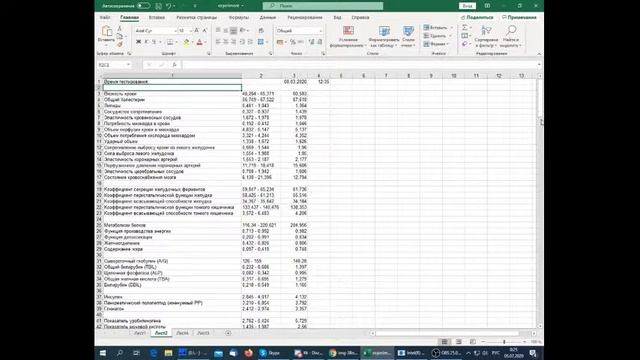
Task: Click the font color red A swatch
Action: (x=199, y=42)
